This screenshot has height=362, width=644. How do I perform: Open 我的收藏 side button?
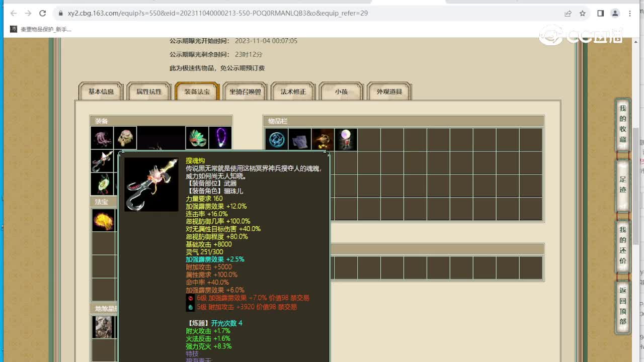[623, 124]
